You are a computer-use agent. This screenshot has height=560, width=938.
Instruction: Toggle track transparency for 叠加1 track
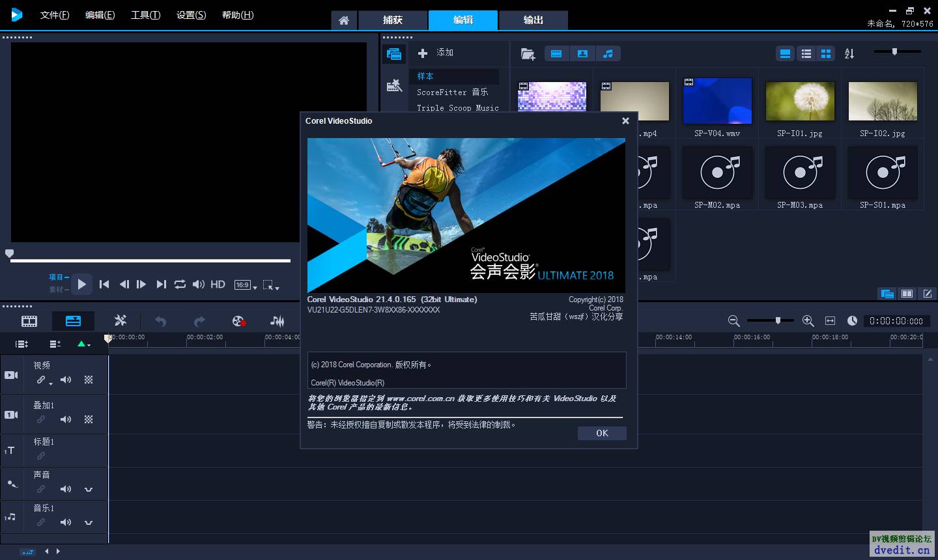pyautogui.click(x=89, y=419)
